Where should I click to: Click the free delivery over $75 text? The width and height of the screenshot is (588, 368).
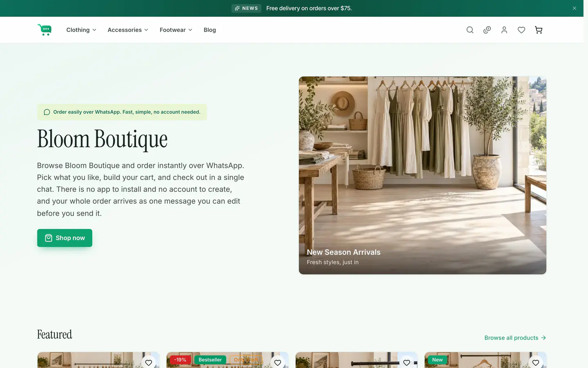pos(309,8)
